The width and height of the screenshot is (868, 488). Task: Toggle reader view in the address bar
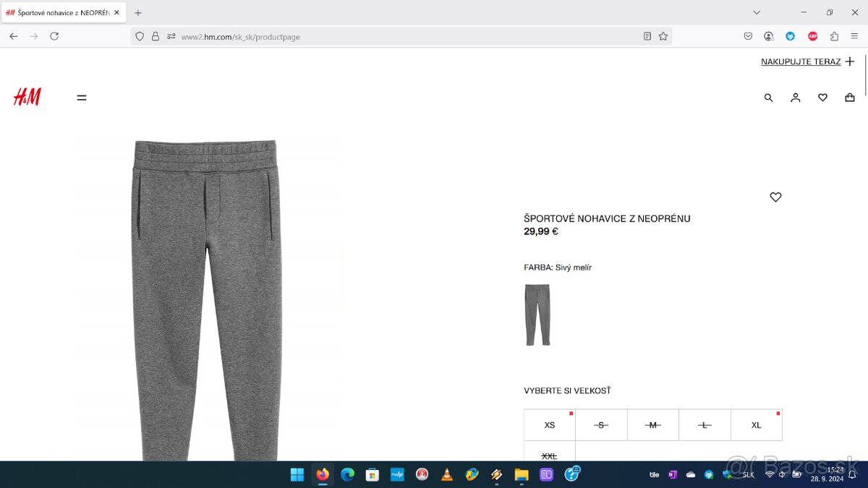[x=646, y=36]
